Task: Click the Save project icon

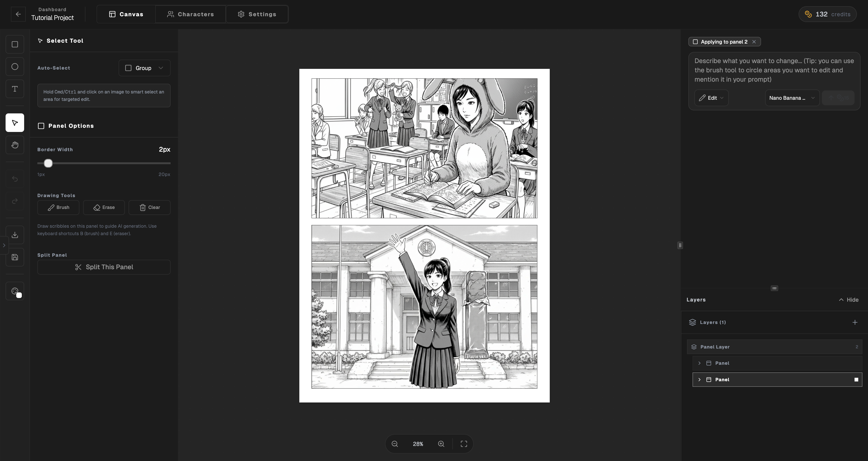Action: [x=15, y=257]
